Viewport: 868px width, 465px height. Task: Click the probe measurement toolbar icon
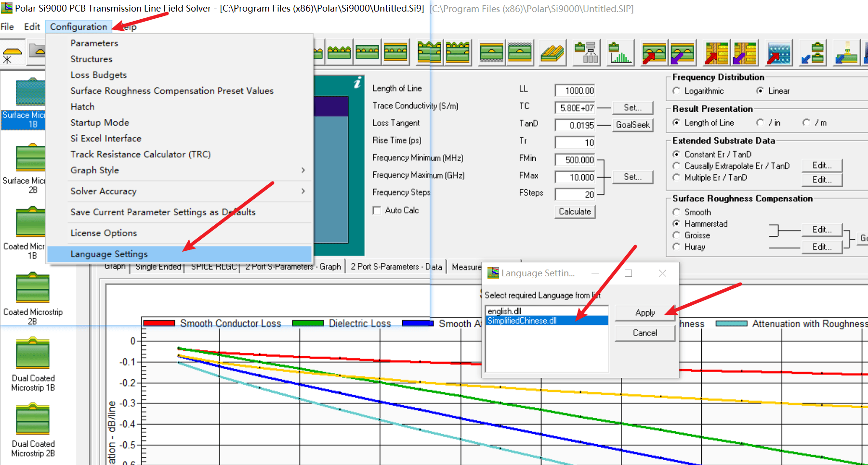(x=846, y=52)
